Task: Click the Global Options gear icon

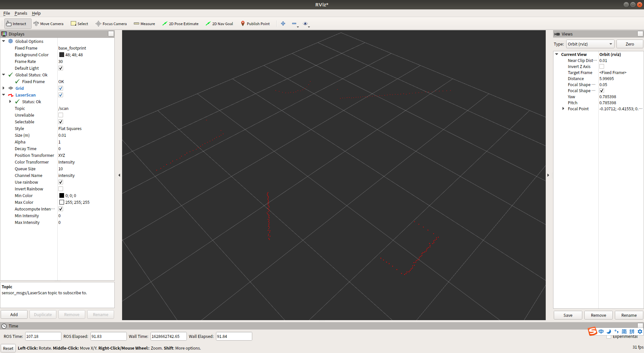Action: (11, 41)
